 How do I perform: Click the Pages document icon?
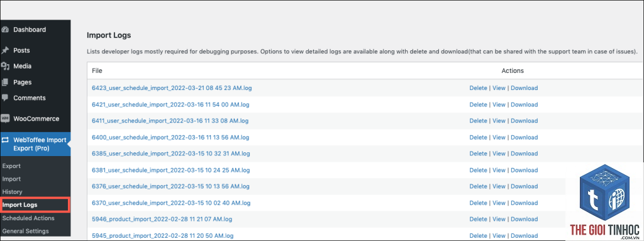coord(5,82)
